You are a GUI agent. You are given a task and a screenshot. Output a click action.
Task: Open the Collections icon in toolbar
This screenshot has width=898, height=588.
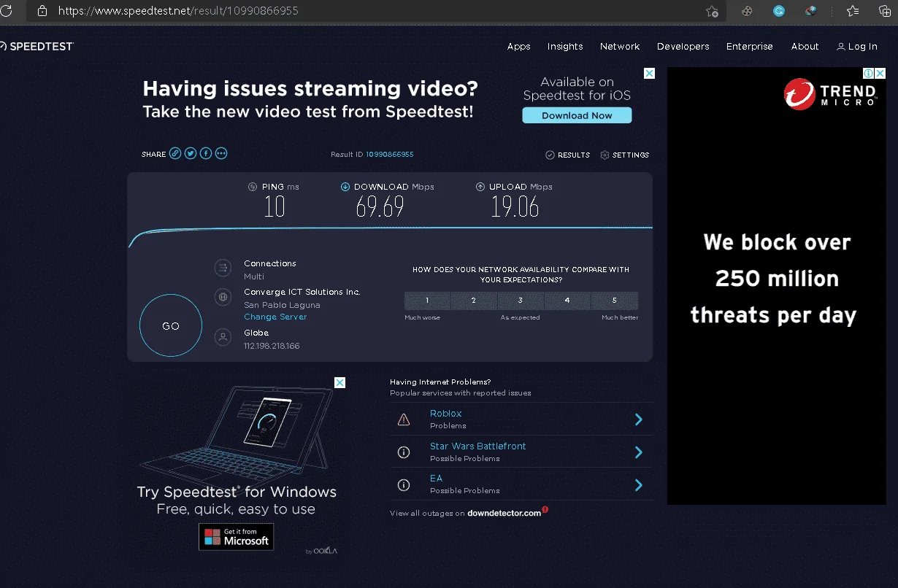tap(885, 11)
